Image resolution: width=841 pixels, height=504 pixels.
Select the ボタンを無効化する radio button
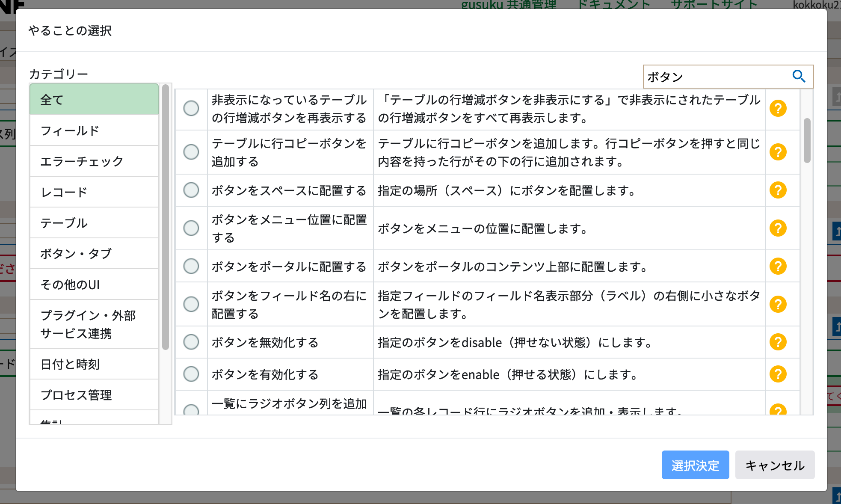tap(191, 342)
